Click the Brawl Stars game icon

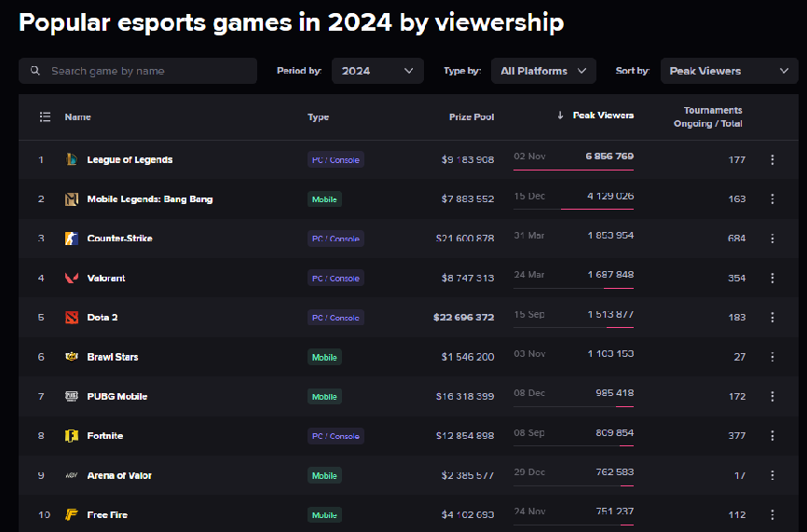pyautogui.click(x=72, y=357)
